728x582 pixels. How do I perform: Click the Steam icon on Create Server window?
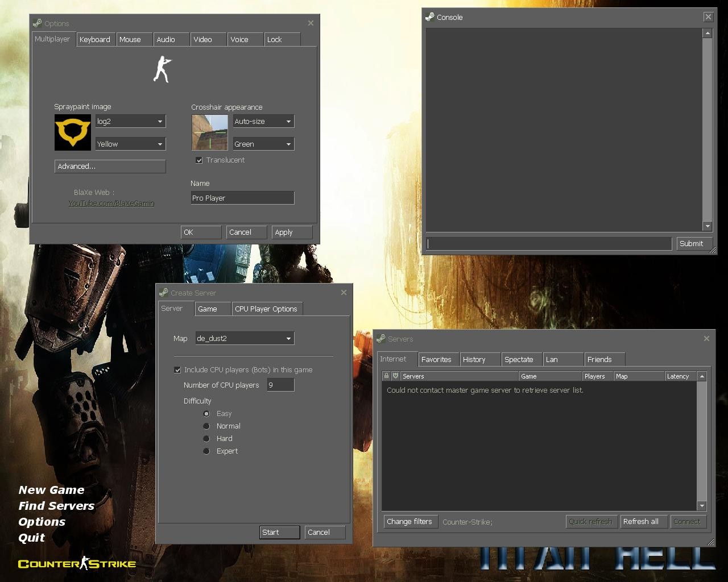pos(164,293)
